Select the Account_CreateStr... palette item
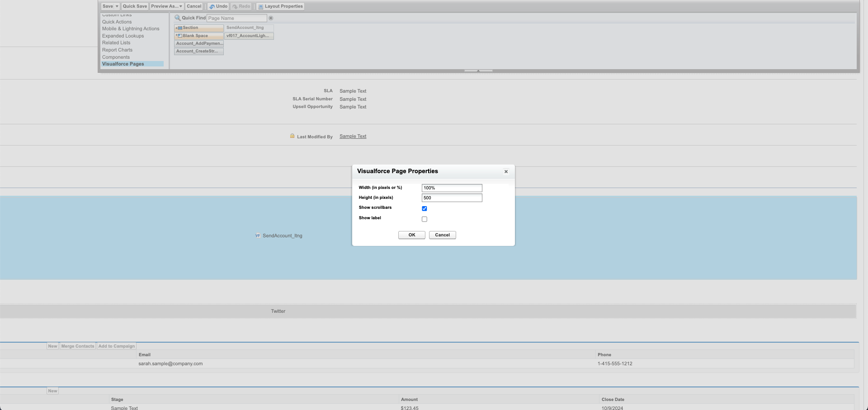The width and height of the screenshot is (868, 410). tap(199, 51)
